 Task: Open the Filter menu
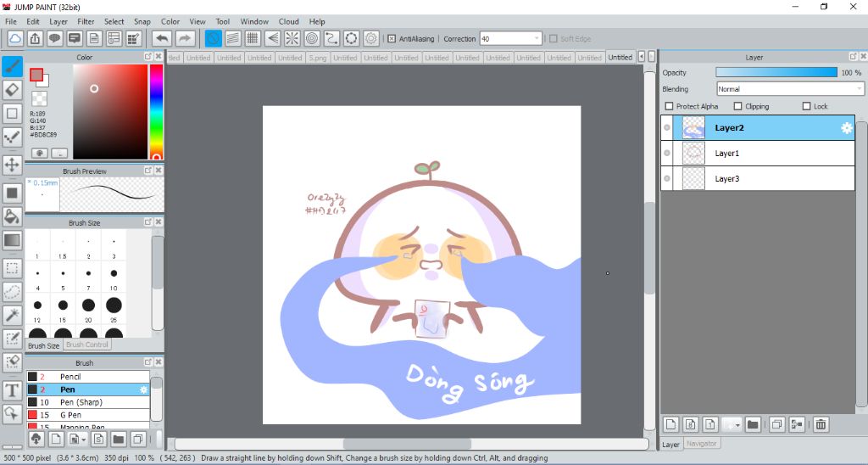[x=86, y=21]
